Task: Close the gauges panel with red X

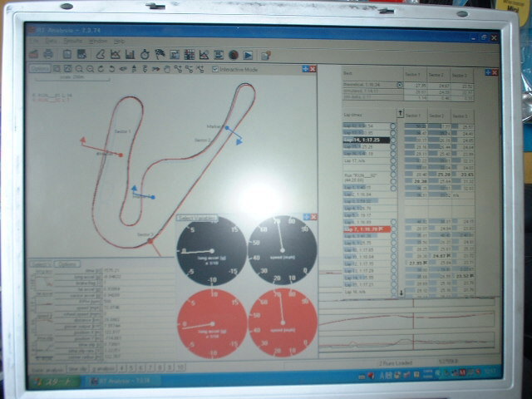Action: (x=313, y=217)
